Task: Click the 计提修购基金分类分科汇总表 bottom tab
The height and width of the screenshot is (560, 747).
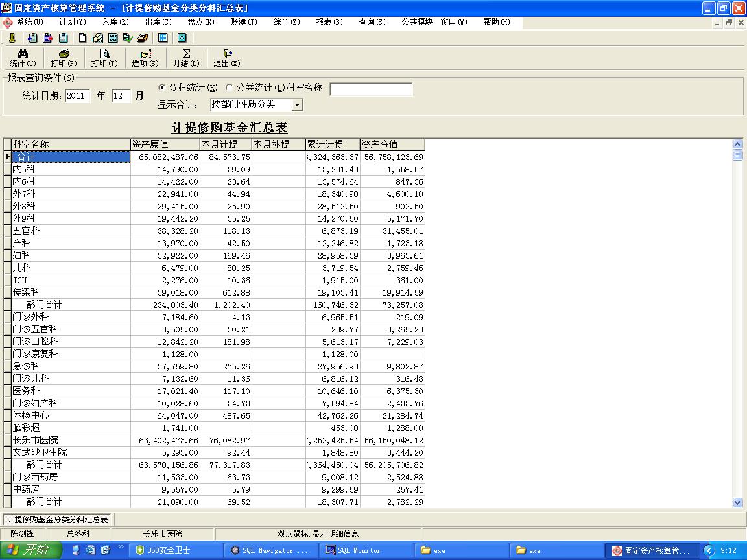Action: pyautogui.click(x=57, y=520)
